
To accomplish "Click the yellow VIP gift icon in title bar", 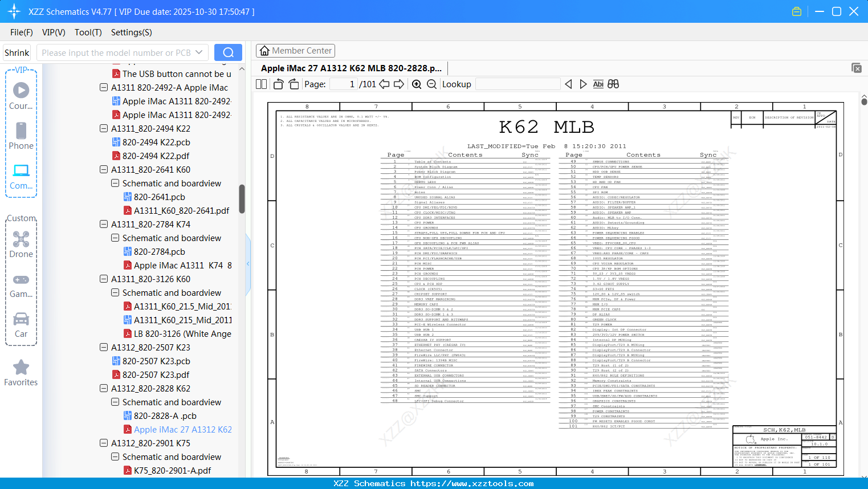I will click(x=797, y=11).
